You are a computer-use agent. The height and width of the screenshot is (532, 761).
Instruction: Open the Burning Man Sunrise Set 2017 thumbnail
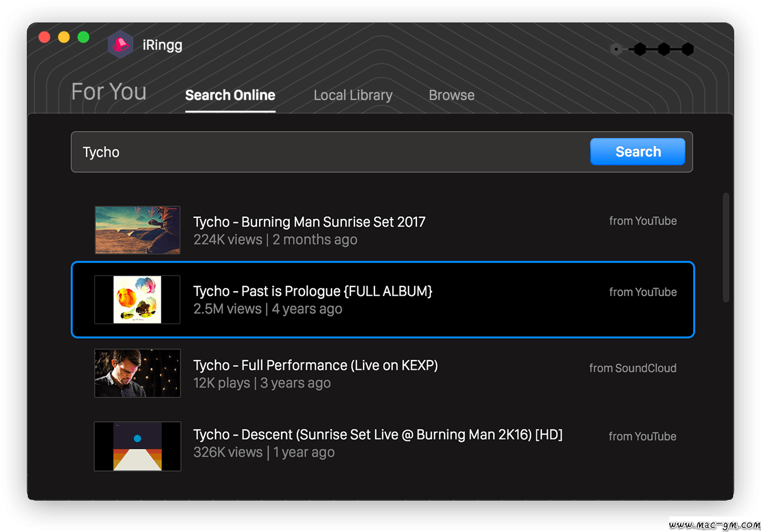138,230
